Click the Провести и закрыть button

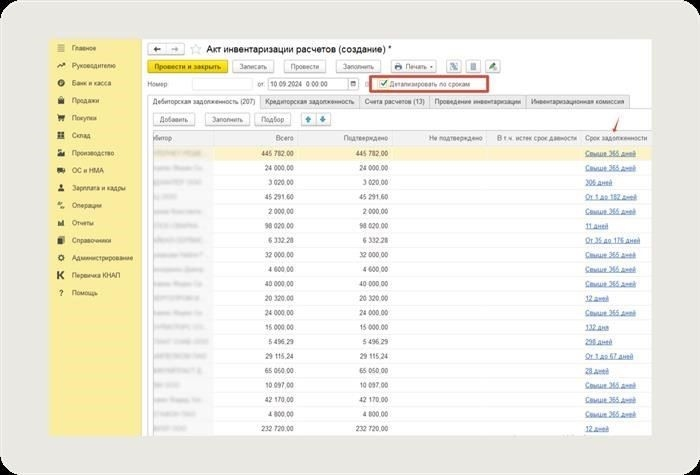point(188,67)
